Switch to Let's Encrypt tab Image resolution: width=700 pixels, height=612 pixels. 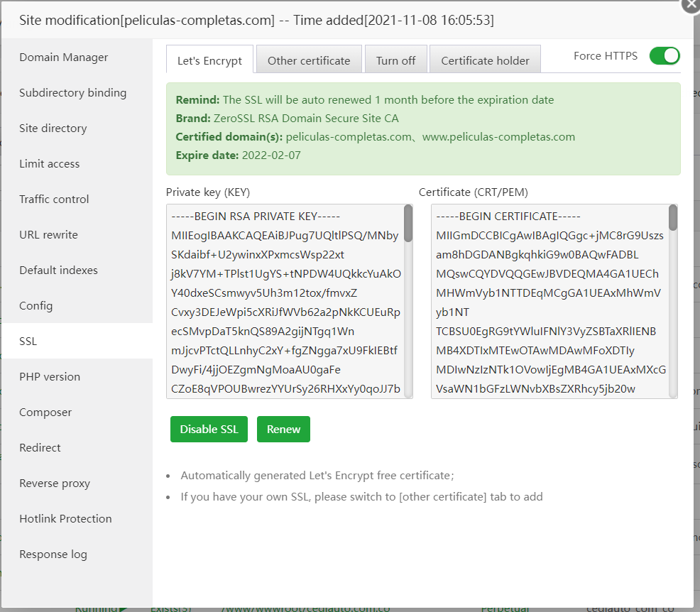[x=209, y=60]
